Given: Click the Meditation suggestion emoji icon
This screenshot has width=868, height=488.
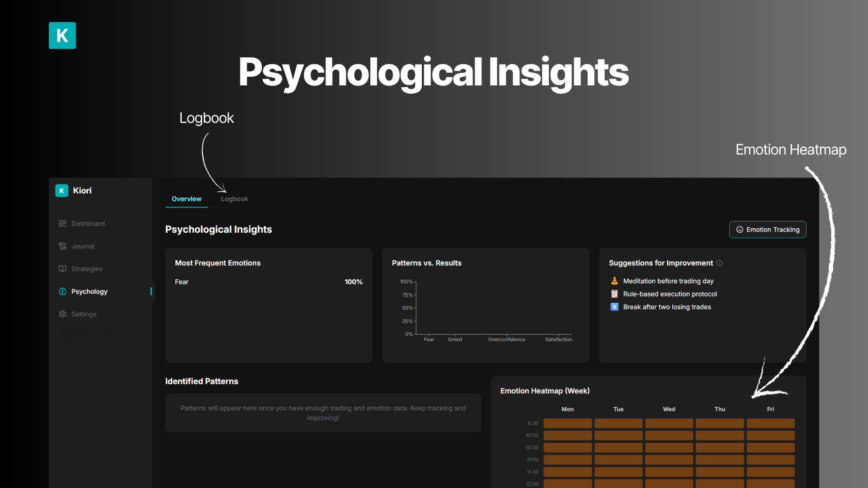Looking at the screenshot, I should point(614,281).
